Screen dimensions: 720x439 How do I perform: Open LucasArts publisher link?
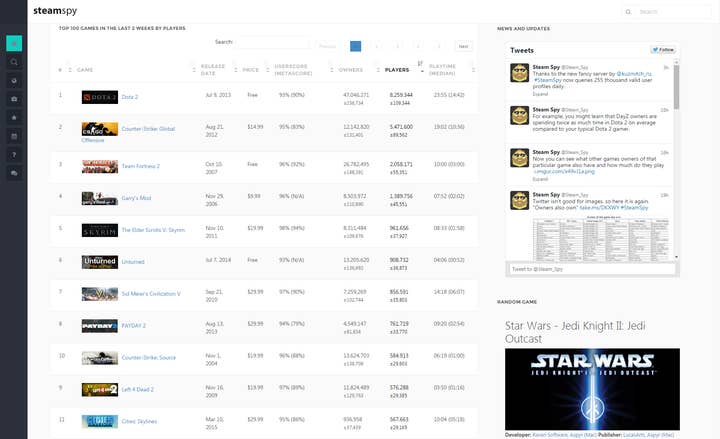click(634, 435)
